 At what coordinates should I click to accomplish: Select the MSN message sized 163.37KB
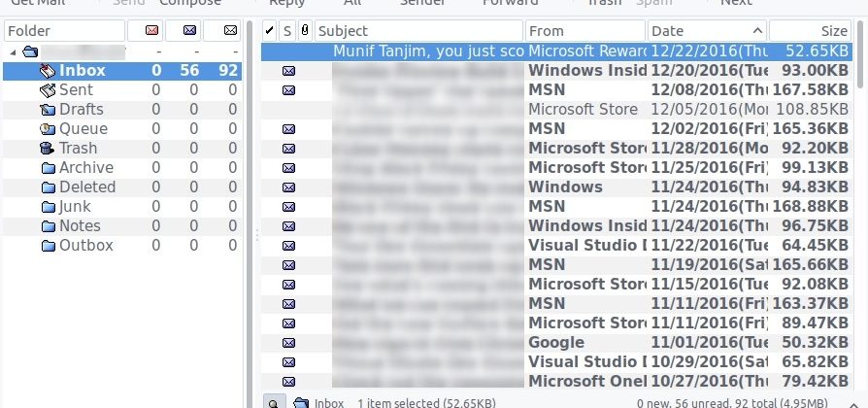pyautogui.click(x=556, y=304)
